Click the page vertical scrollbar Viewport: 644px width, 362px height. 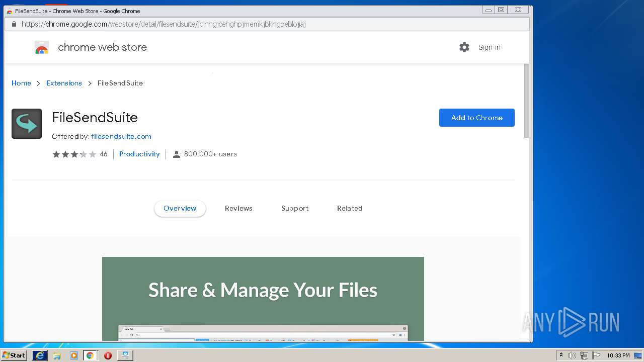coord(527,101)
